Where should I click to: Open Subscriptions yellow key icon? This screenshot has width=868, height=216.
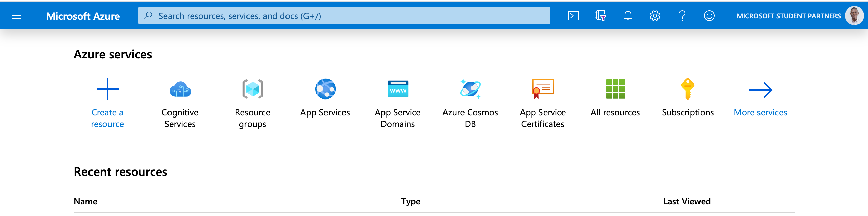click(x=688, y=89)
